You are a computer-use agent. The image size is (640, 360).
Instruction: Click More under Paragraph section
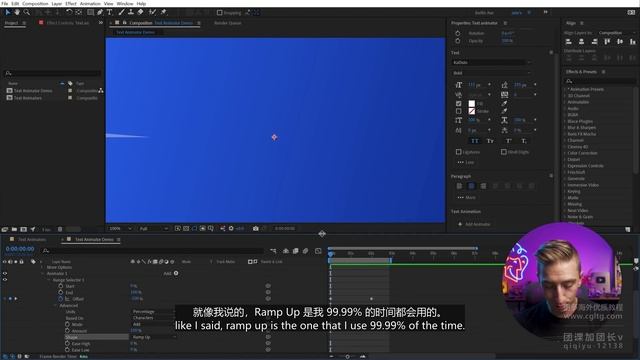[x=467, y=198]
